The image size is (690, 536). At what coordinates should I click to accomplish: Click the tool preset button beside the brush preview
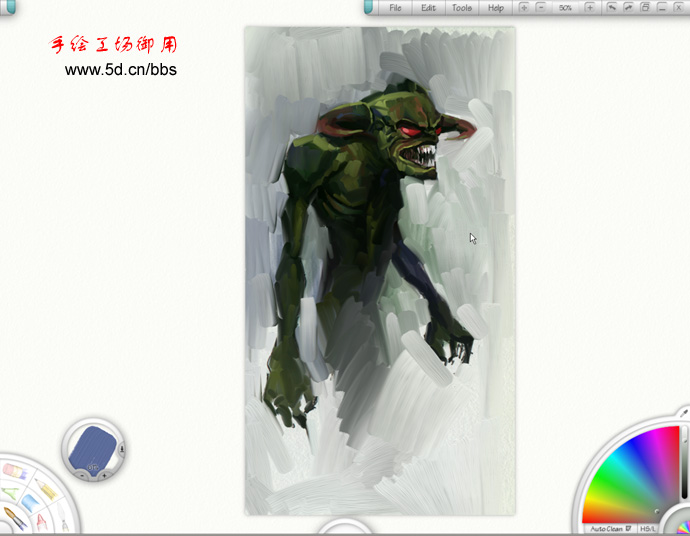coord(122,449)
